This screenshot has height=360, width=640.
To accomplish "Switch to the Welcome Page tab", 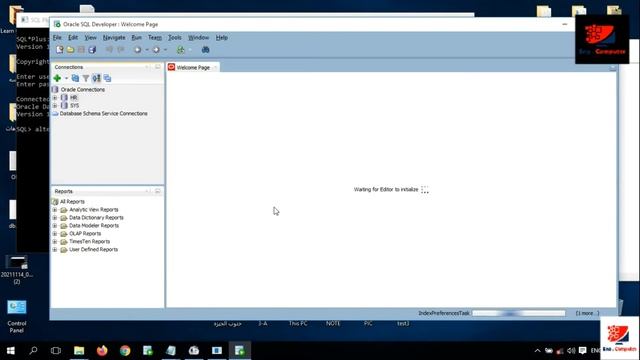I will (193, 67).
